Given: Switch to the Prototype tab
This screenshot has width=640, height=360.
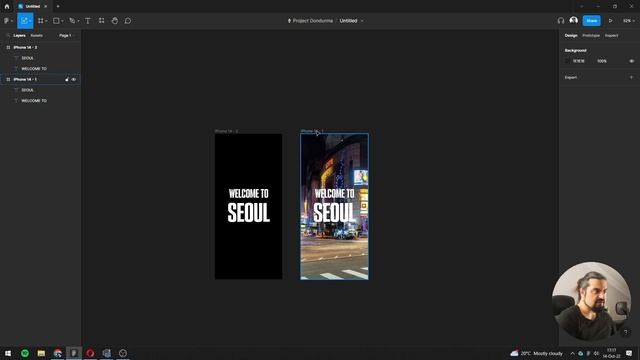Looking at the screenshot, I should pyautogui.click(x=591, y=36).
